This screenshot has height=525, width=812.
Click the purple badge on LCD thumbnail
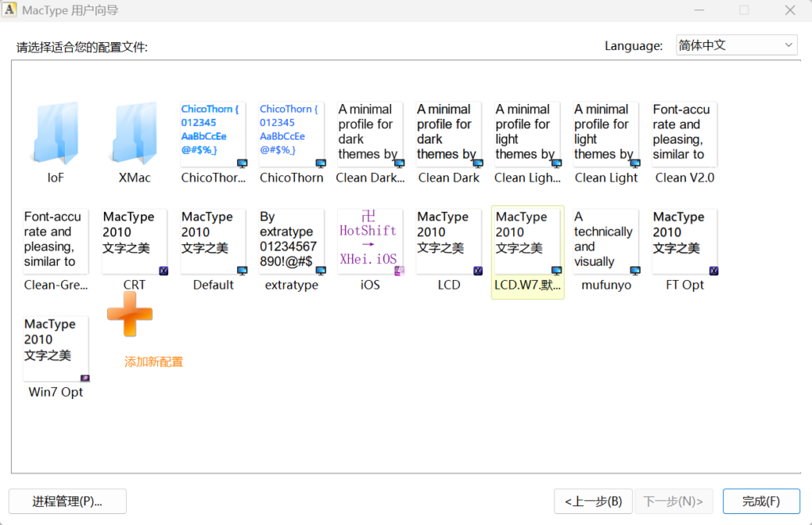(x=478, y=270)
